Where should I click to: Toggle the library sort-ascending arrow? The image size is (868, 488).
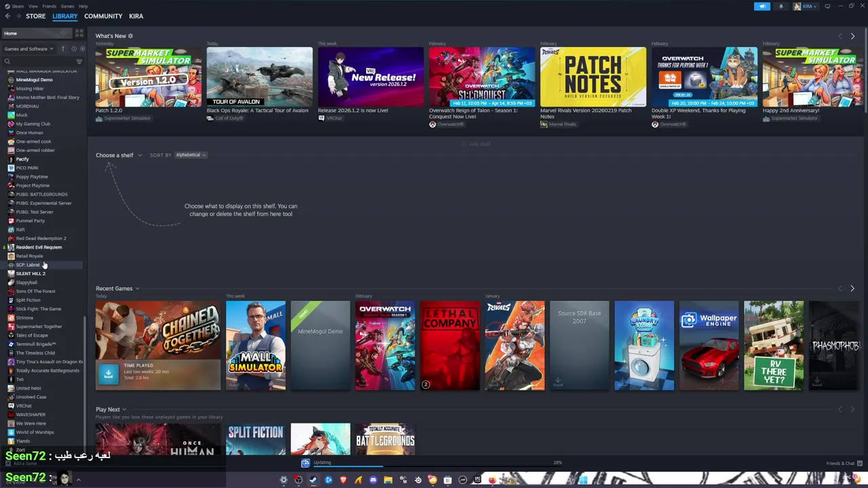point(63,49)
